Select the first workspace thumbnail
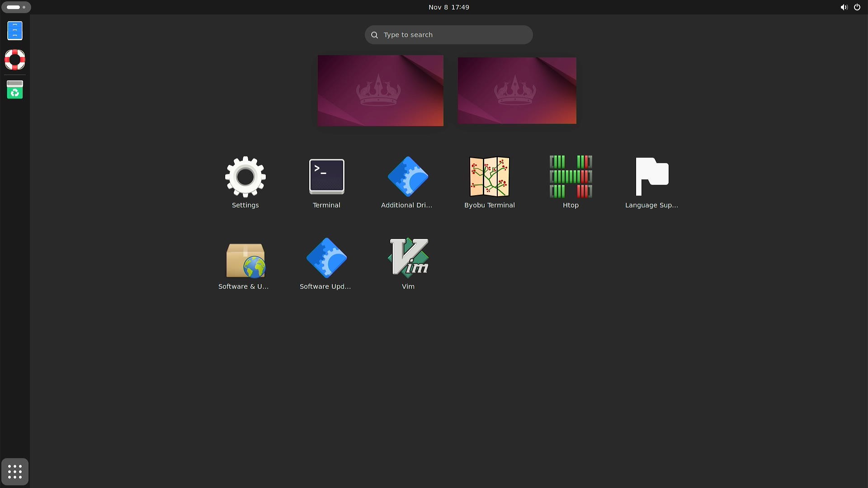The image size is (868, 488). 380,90
